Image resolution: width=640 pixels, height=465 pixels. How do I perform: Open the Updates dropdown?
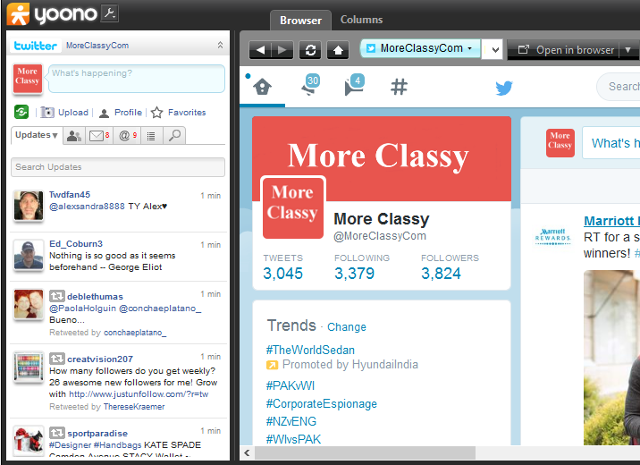[x=36, y=135]
